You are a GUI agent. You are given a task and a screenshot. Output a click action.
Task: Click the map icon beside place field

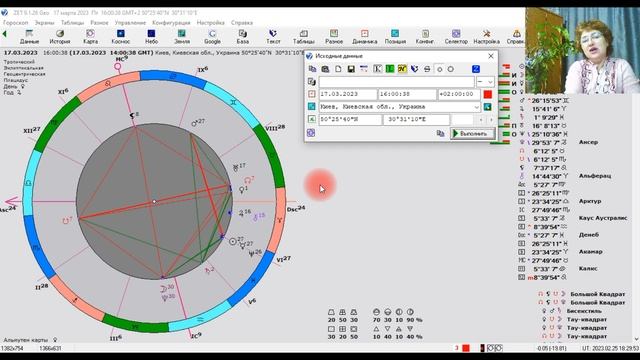[487, 107]
